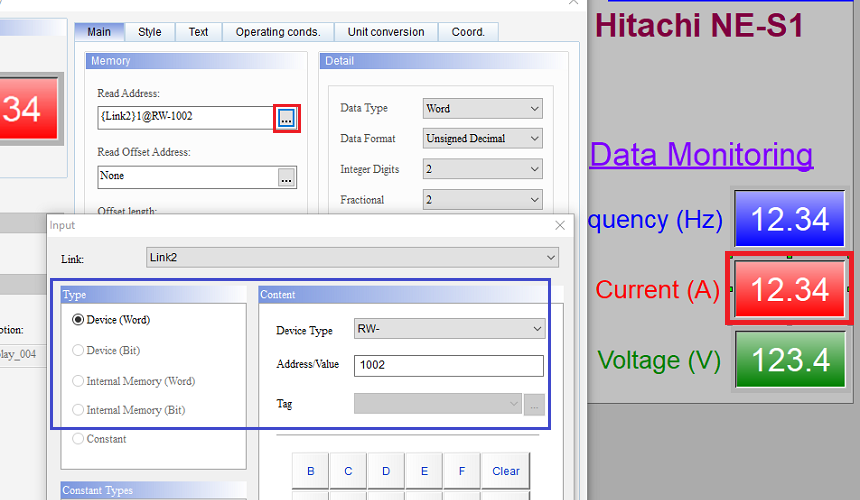Click the C hex keypad button
860x500 pixels.
(x=348, y=471)
